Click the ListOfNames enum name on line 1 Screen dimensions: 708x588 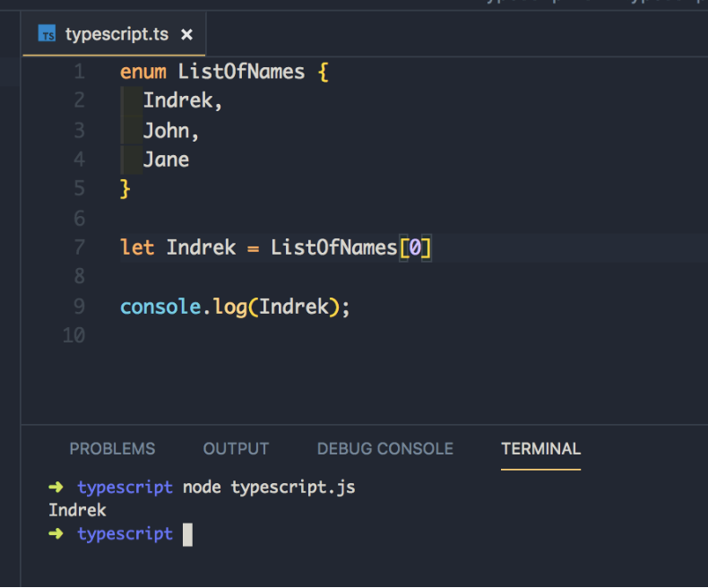[x=241, y=72]
